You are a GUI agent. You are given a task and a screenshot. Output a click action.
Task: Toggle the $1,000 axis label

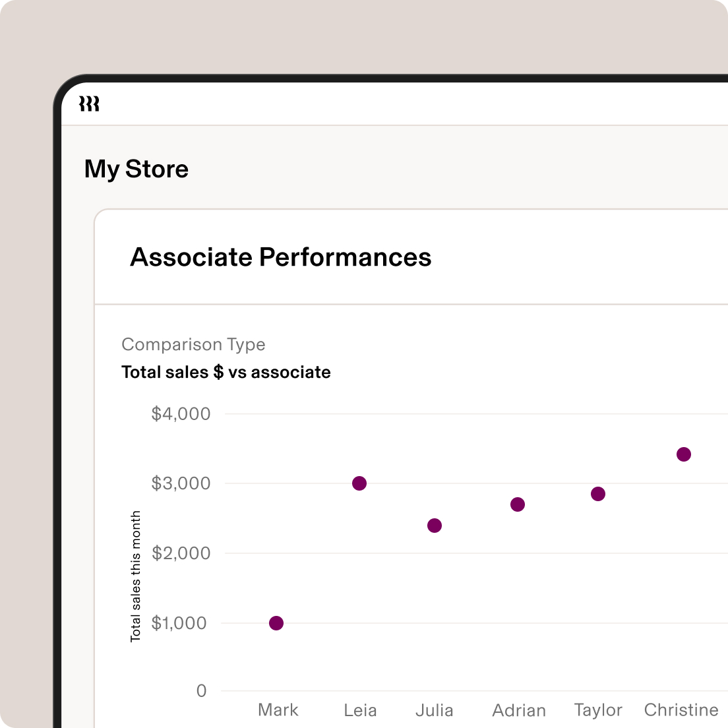pyautogui.click(x=181, y=622)
